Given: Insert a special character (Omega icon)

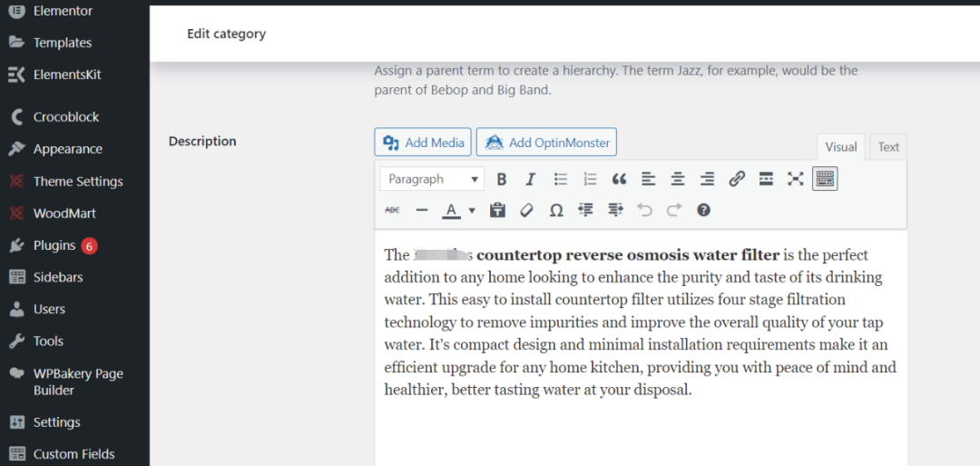Looking at the screenshot, I should [556, 210].
